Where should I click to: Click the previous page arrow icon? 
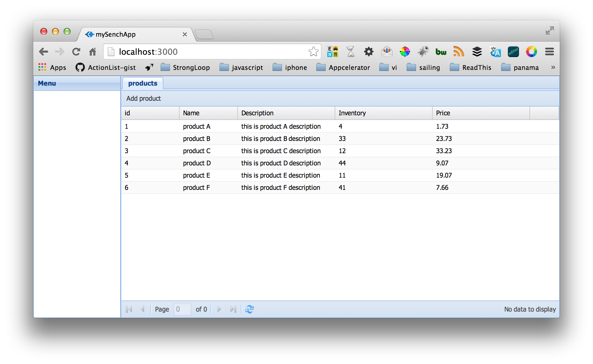coord(143,309)
